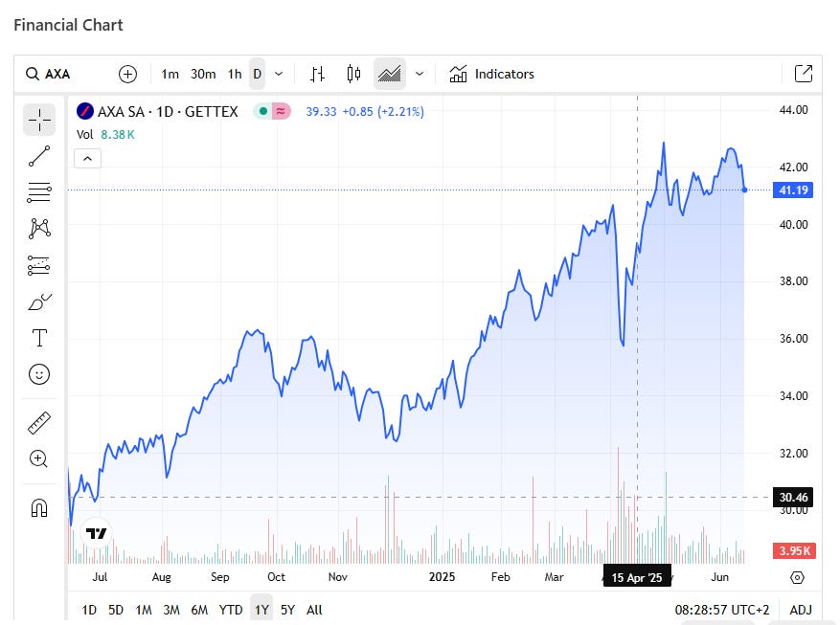Click the Jun label on time axis
Image resolution: width=840 pixels, height=625 pixels.
pyautogui.click(x=719, y=577)
